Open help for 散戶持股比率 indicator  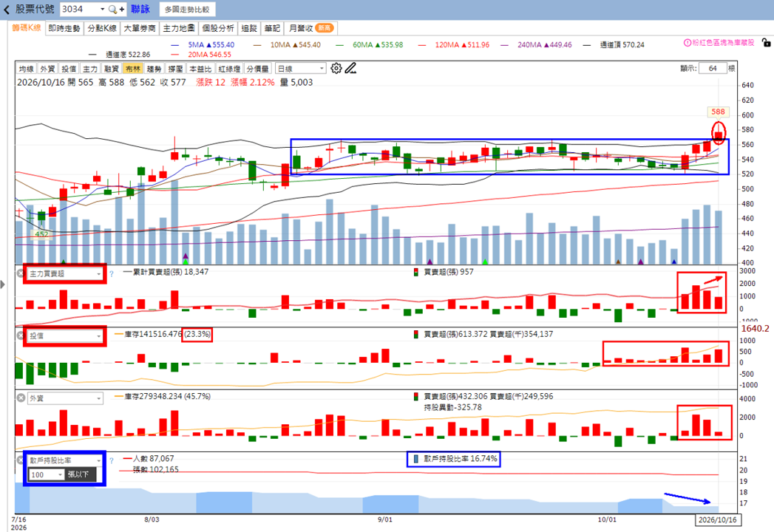click(112, 460)
